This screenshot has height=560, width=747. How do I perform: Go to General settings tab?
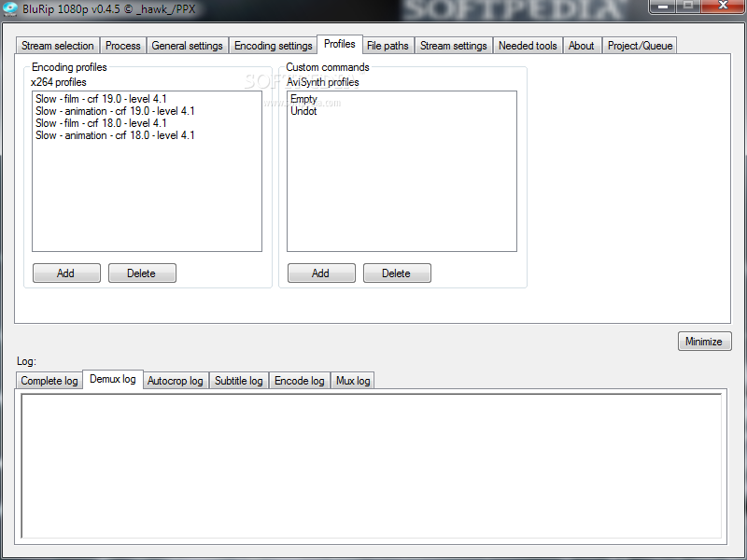(x=188, y=46)
